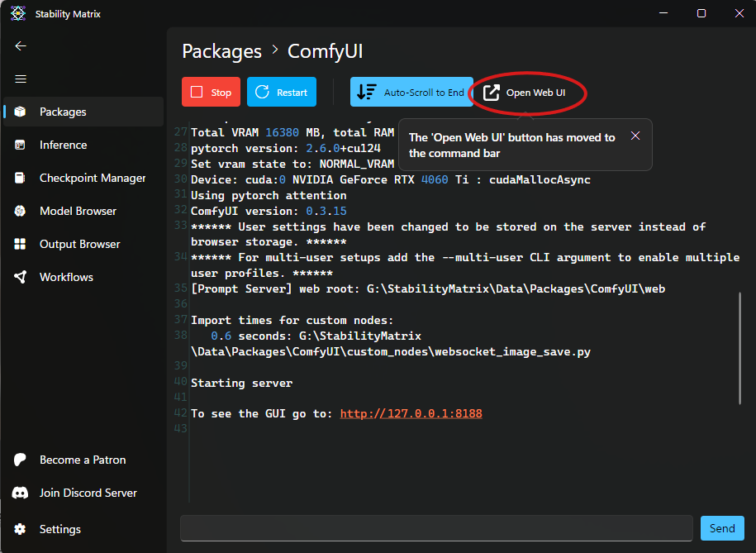Open Become a Patron link
Screen dimensions: 756x553
[83, 460]
